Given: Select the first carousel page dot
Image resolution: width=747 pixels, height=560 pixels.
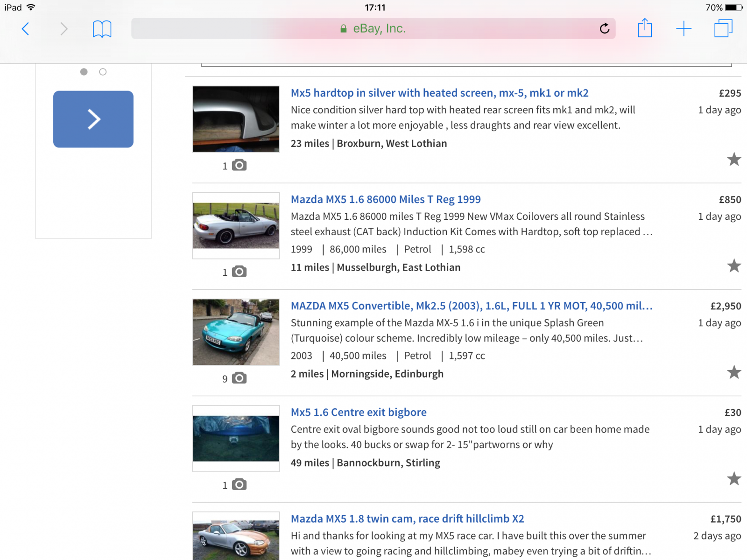Looking at the screenshot, I should point(84,72).
